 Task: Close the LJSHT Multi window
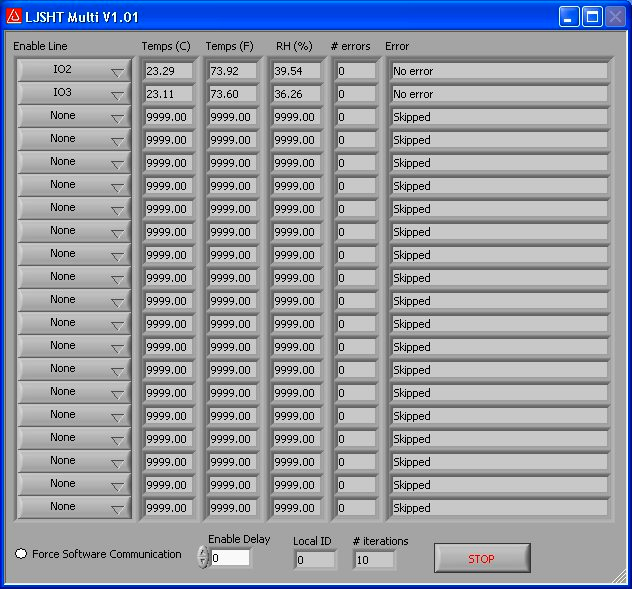(615, 16)
